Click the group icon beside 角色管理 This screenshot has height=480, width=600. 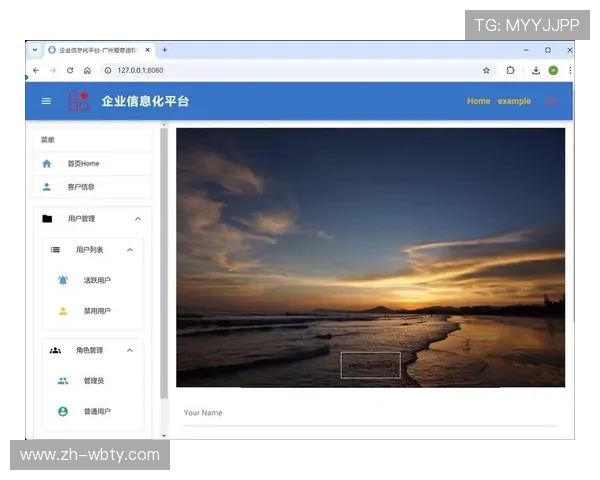pos(55,350)
